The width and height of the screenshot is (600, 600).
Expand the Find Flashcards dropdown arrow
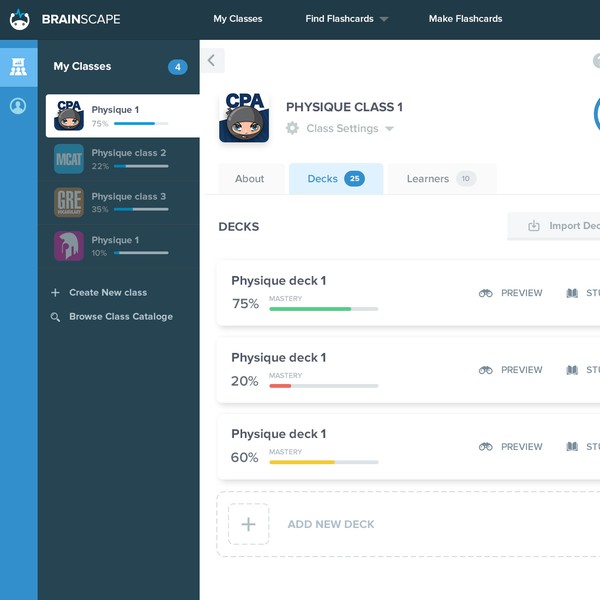(384, 19)
